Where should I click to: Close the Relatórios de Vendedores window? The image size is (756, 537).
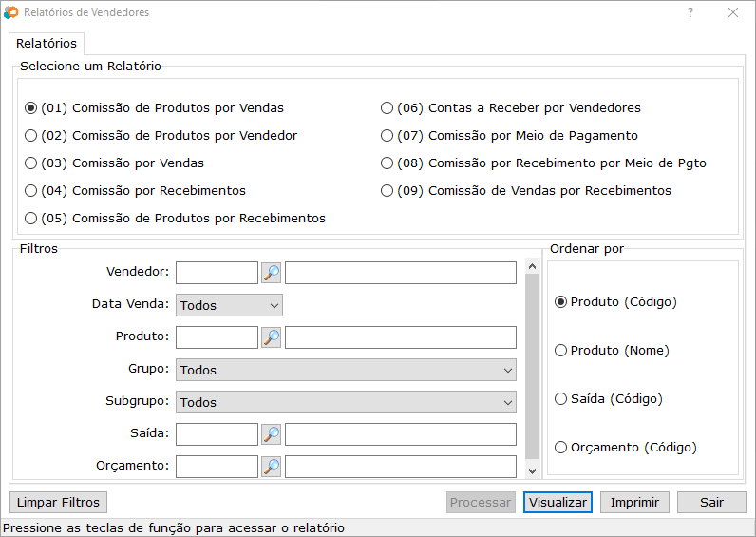733,12
